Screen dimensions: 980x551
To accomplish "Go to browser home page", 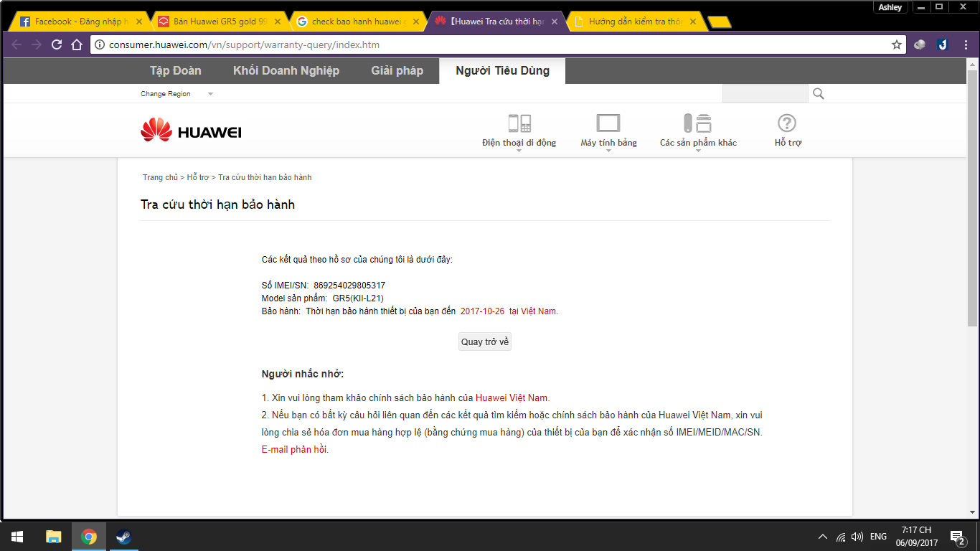I will click(77, 44).
